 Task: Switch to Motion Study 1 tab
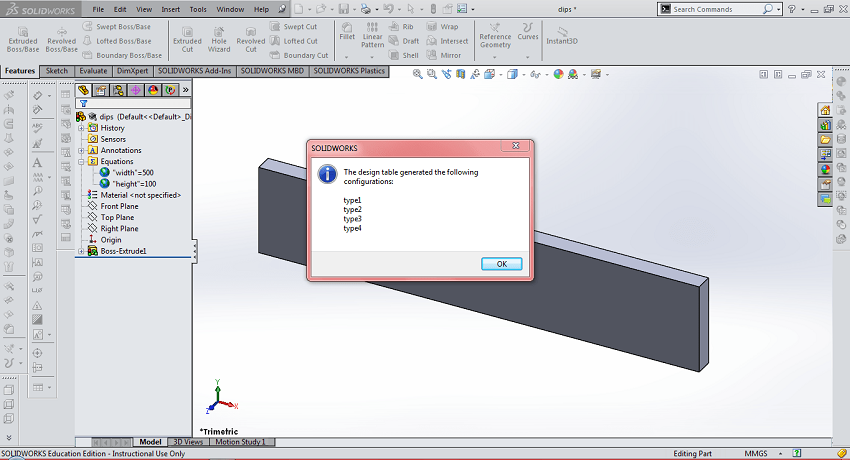240,442
